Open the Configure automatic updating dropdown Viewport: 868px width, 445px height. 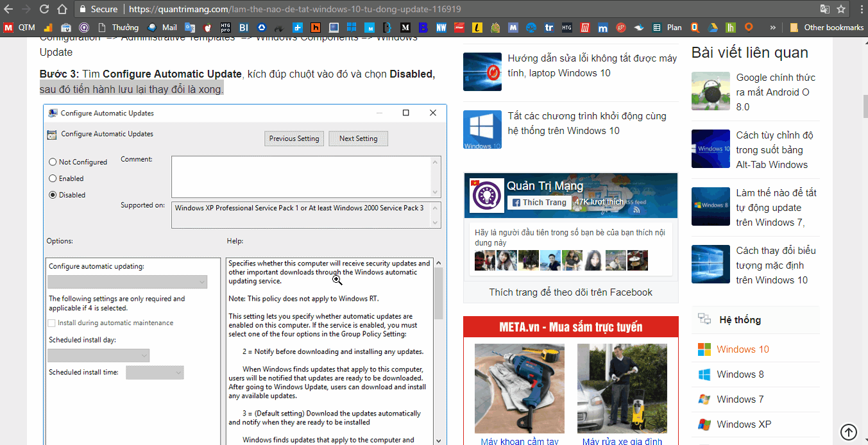[126, 281]
